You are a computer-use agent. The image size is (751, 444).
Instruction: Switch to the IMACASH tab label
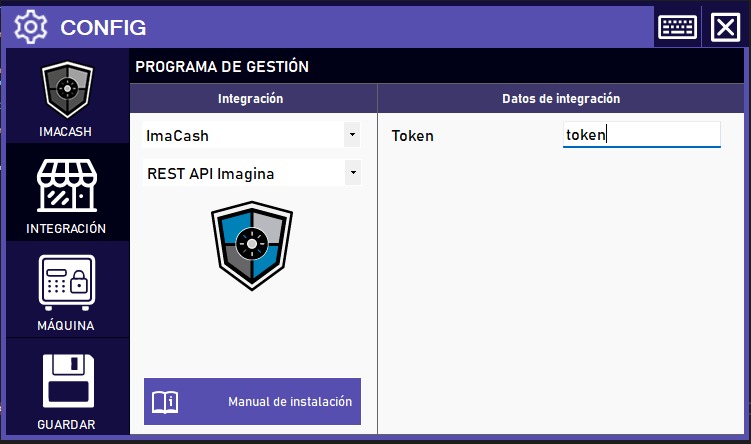pyautogui.click(x=66, y=132)
